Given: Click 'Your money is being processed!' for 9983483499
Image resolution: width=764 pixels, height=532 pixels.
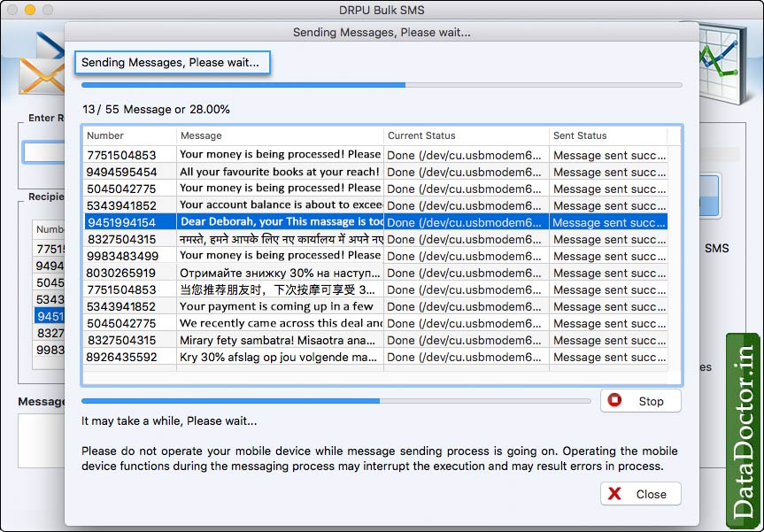Looking at the screenshot, I should point(280,256).
